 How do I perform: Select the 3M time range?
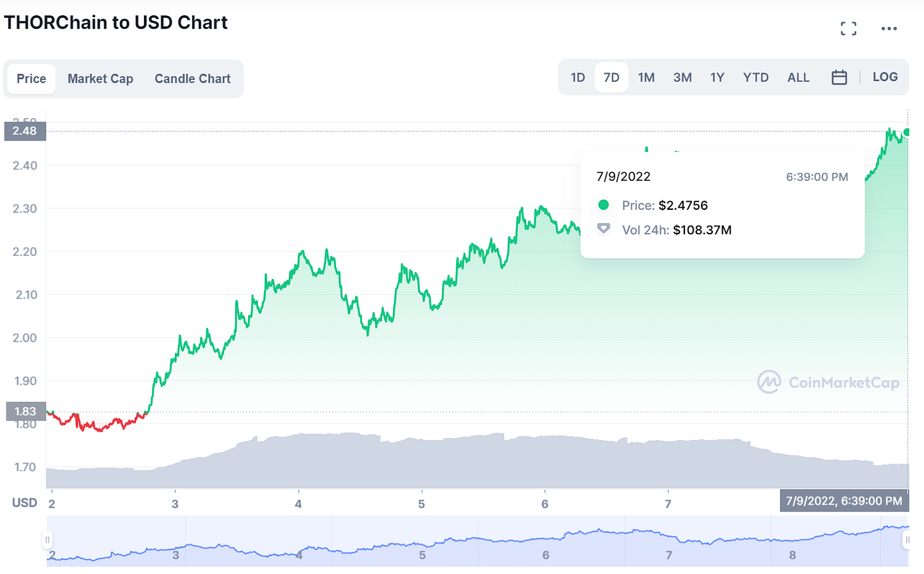pyautogui.click(x=682, y=77)
